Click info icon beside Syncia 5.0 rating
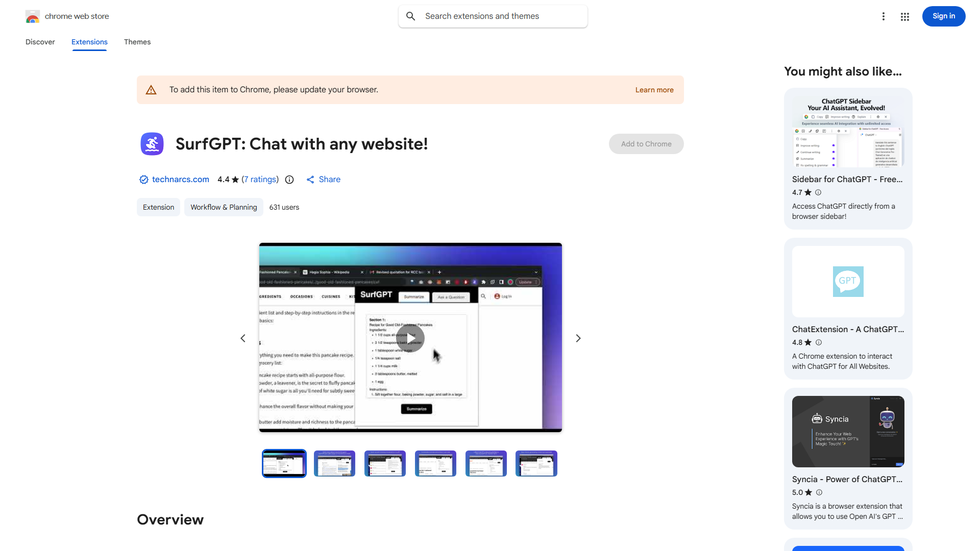 tap(819, 492)
